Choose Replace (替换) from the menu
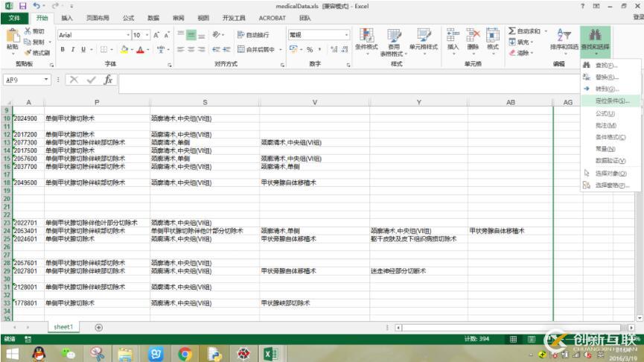The image size is (644, 362). (x=610, y=77)
